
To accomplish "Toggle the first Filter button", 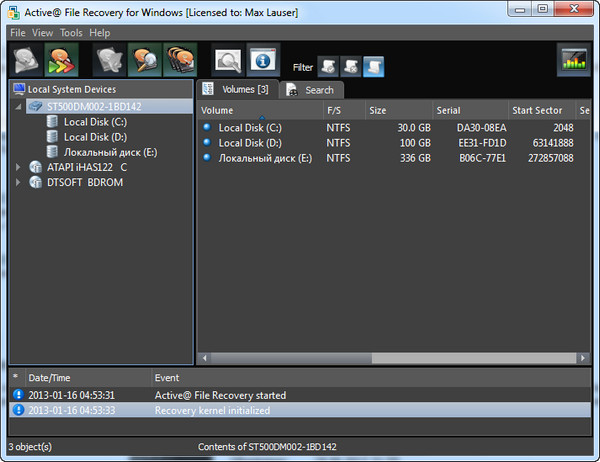I will (x=327, y=67).
